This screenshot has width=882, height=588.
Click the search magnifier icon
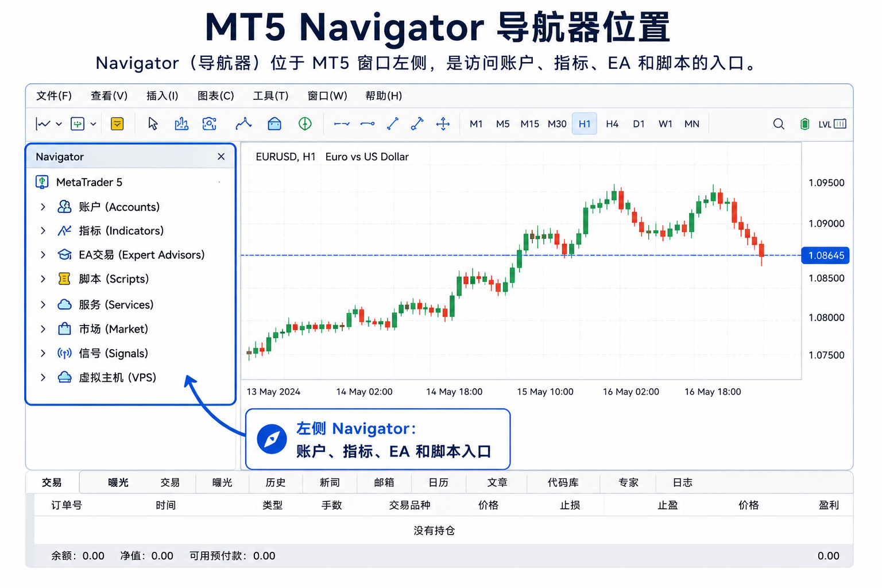pos(779,123)
